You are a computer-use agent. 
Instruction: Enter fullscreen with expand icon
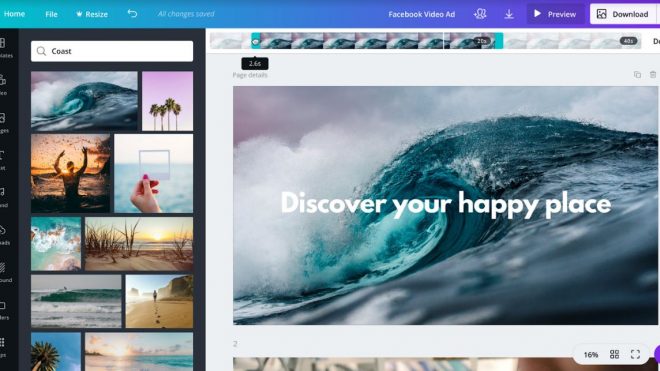pyautogui.click(x=635, y=354)
